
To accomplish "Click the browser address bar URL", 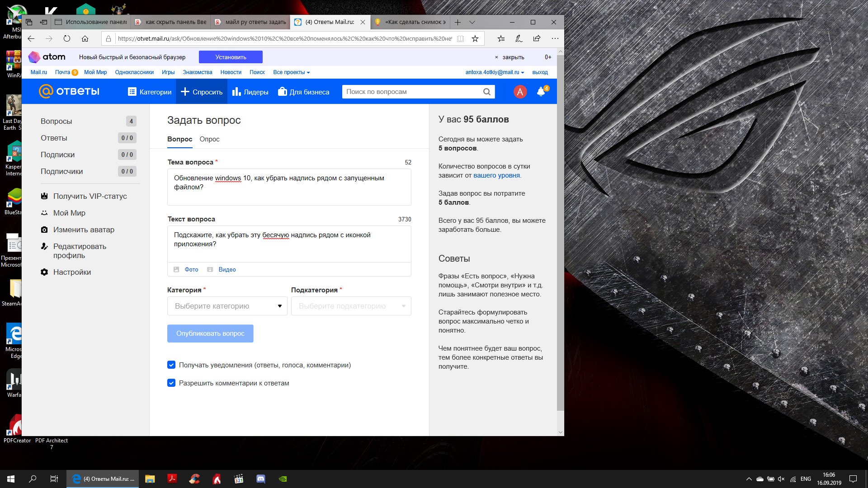I will [x=285, y=39].
